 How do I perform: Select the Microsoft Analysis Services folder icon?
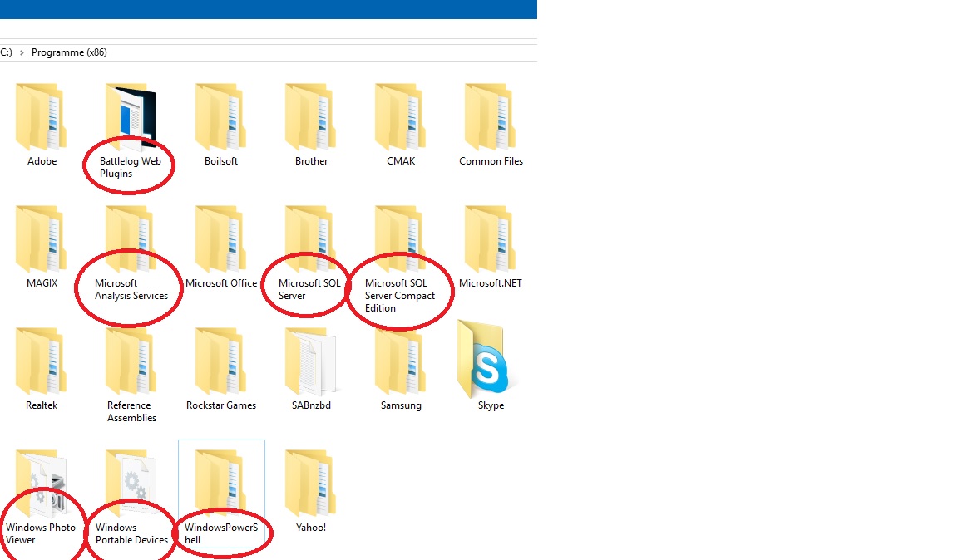coord(131,238)
